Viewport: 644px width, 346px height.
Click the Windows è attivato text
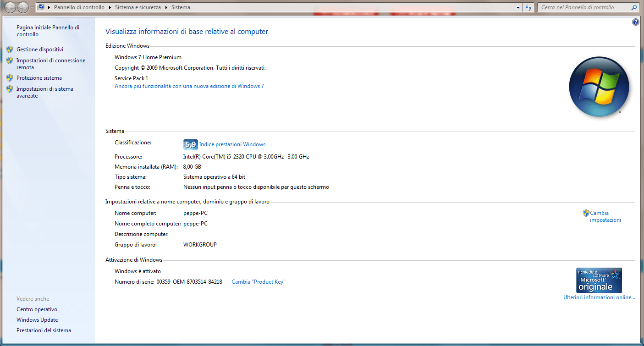point(138,271)
